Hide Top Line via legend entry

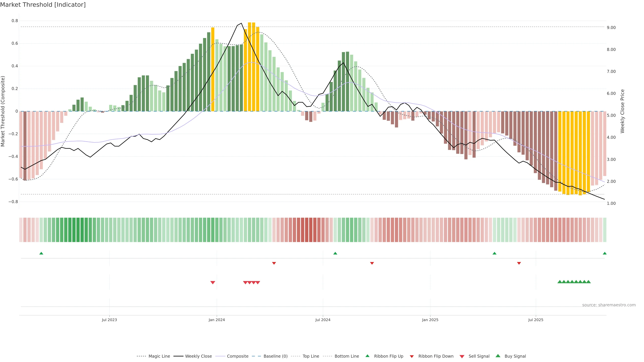311,356
